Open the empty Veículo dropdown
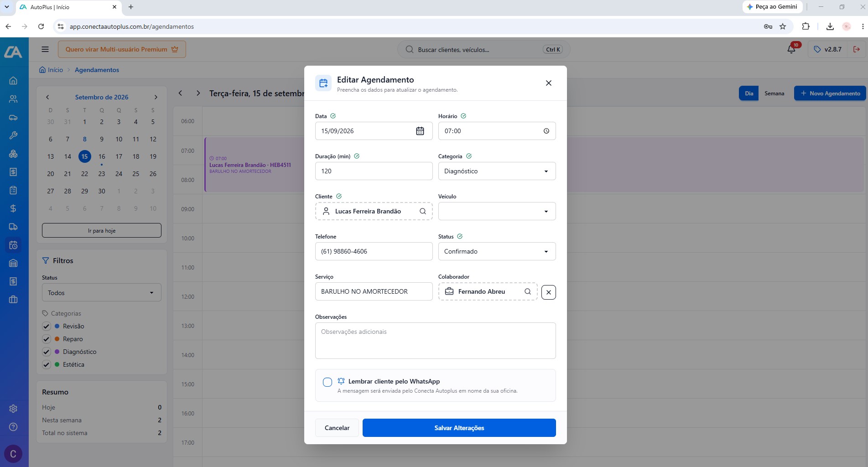The image size is (868, 467). [497, 211]
